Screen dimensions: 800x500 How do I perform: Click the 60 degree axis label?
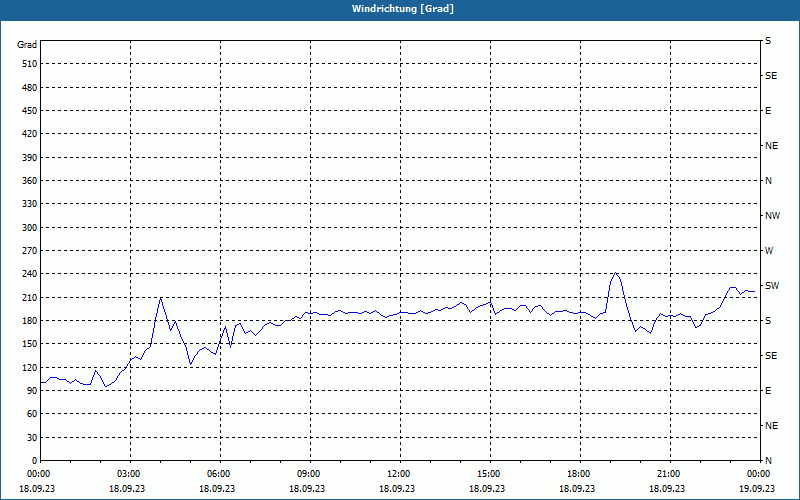pyautogui.click(x=32, y=414)
